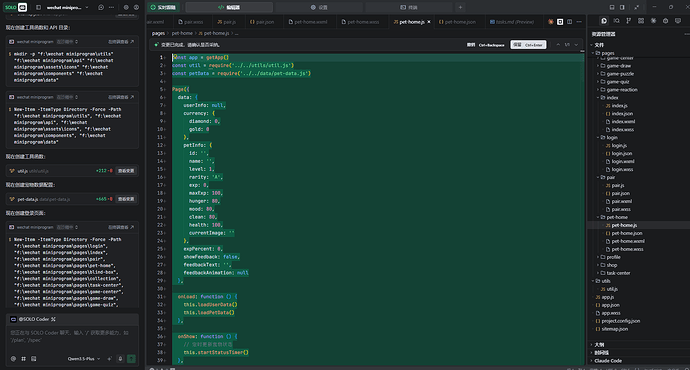The height and width of the screenshot is (370, 690).
Task: Toggle the bottom panel layout icon
Action: click(x=612, y=7)
